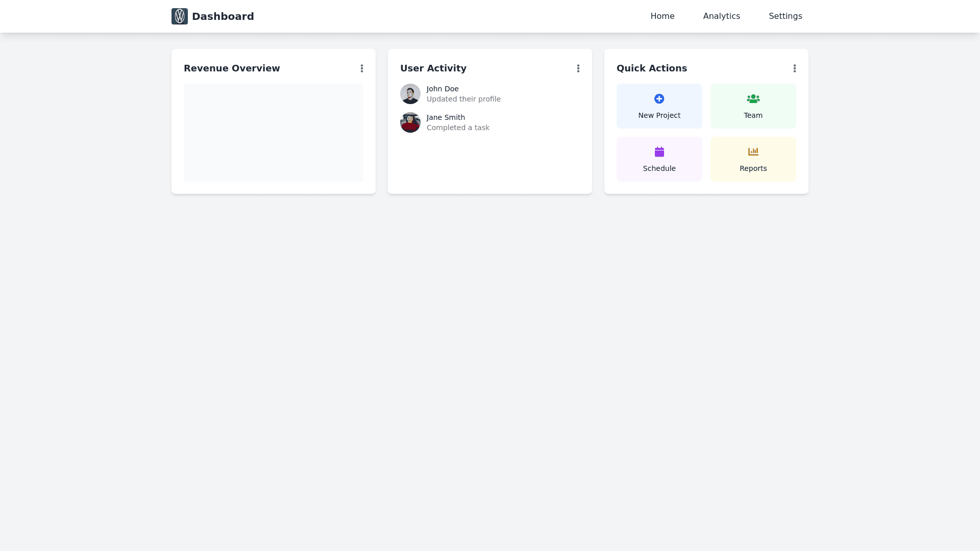This screenshot has height=551, width=980.
Task: Open the Settings nav item
Action: coord(785,16)
